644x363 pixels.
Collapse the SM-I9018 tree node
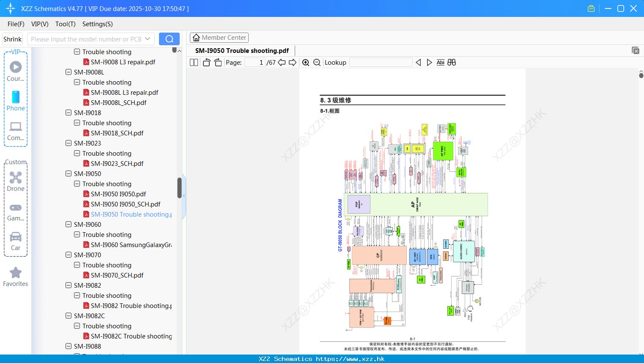pos(69,113)
